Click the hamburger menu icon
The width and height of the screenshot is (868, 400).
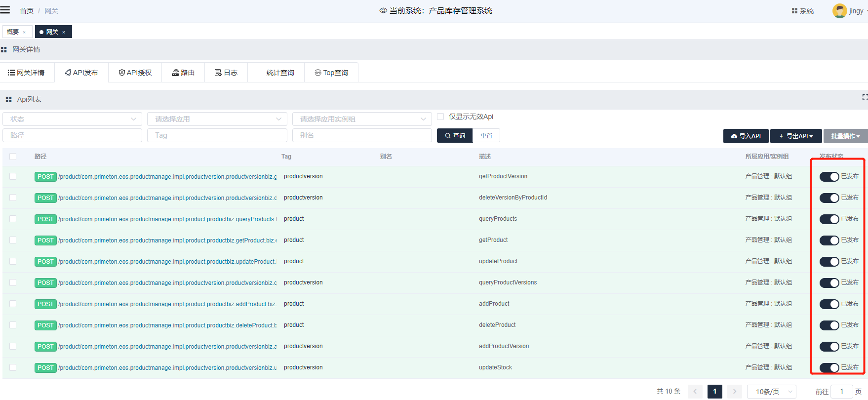(x=5, y=10)
